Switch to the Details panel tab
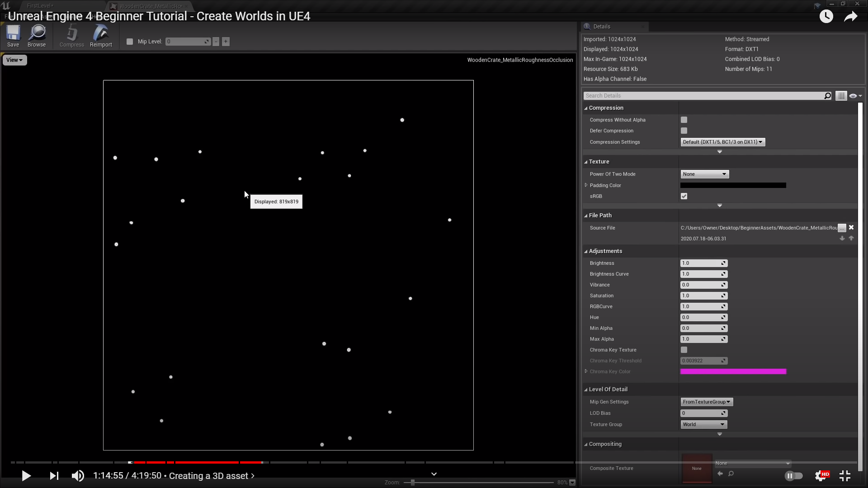Viewport: 868px width, 488px height. point(601,27)
